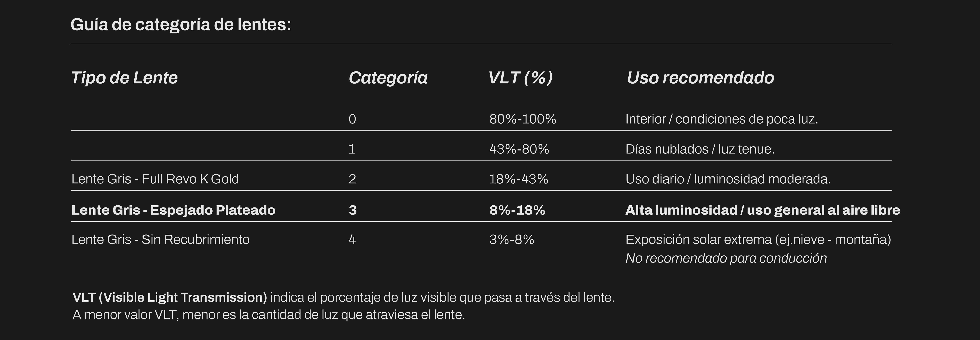
Task: Click the category 4 cell
Action: pyautogui.click(x=352, y=240)
